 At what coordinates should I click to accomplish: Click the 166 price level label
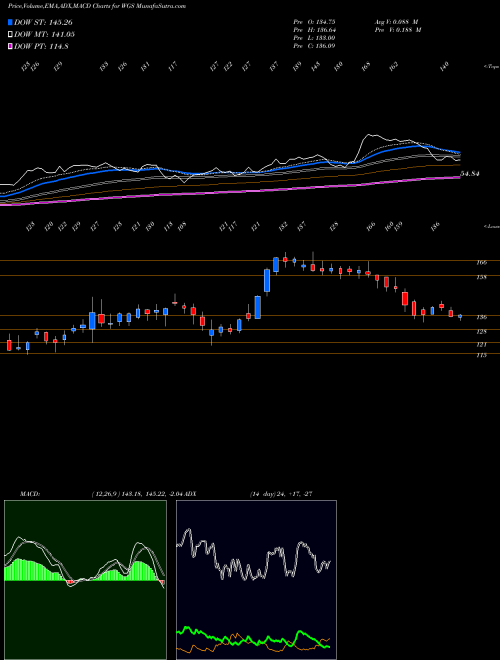[481, 262]
